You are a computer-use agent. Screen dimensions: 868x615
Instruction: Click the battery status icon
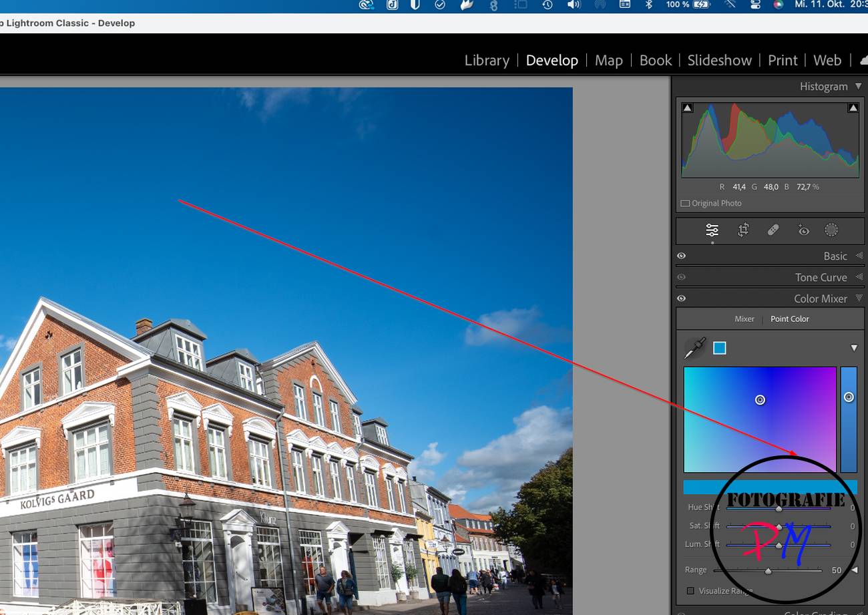click(x=702, y=5)
